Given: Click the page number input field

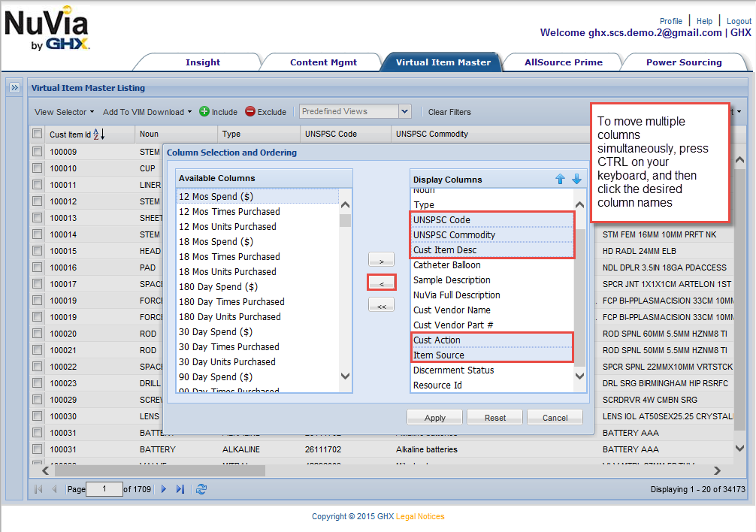Looking at the screenshot, I should click(104, 489).
